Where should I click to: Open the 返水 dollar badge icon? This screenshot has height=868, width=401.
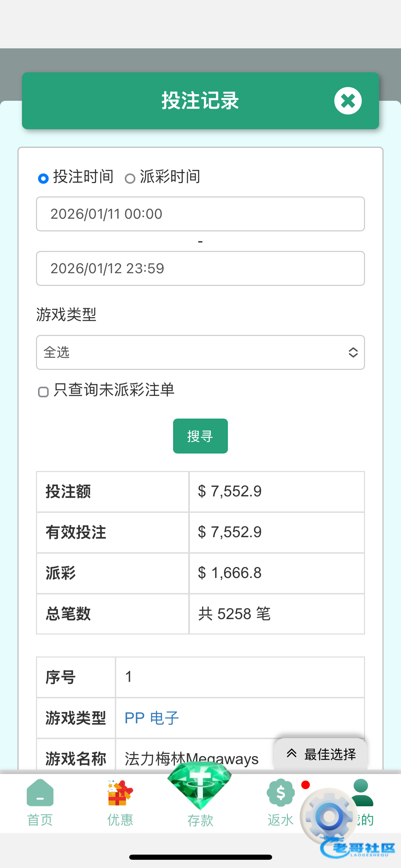pyautogui.click(x=280, y=793)
